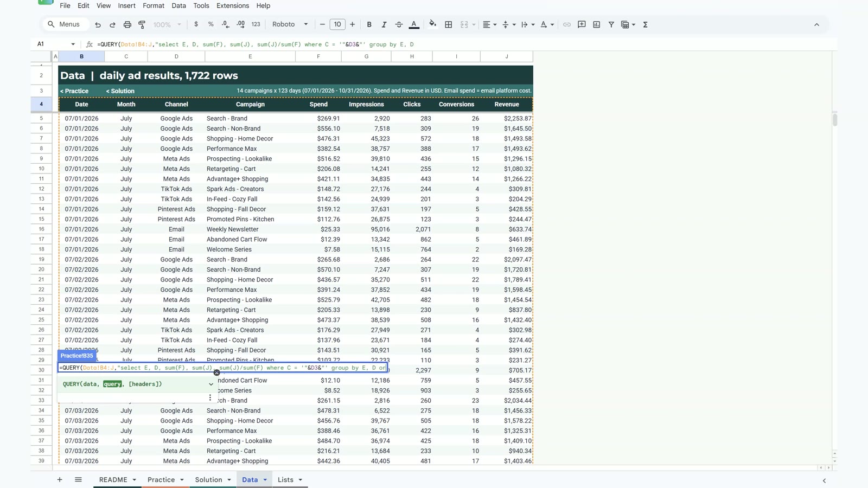The image size is (868, 488).
Task: Decrease font size with minus button
Action: (322, 24)
